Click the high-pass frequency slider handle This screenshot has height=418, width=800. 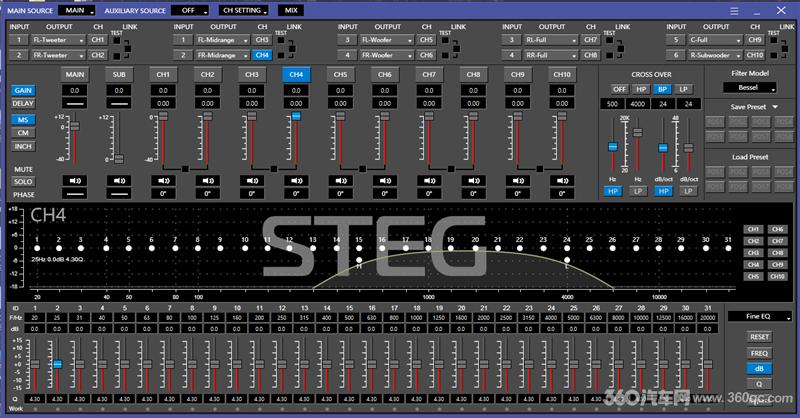click(613, 147)
